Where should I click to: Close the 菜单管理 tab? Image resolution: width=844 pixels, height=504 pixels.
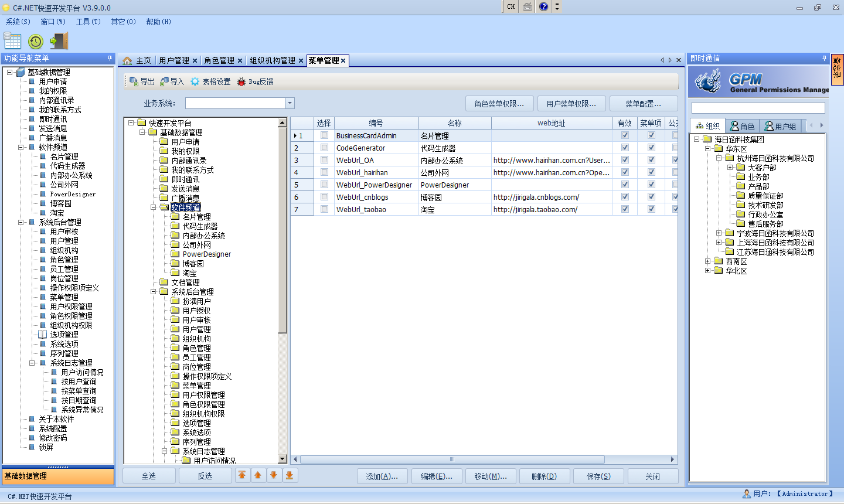[x=343, y=60]
